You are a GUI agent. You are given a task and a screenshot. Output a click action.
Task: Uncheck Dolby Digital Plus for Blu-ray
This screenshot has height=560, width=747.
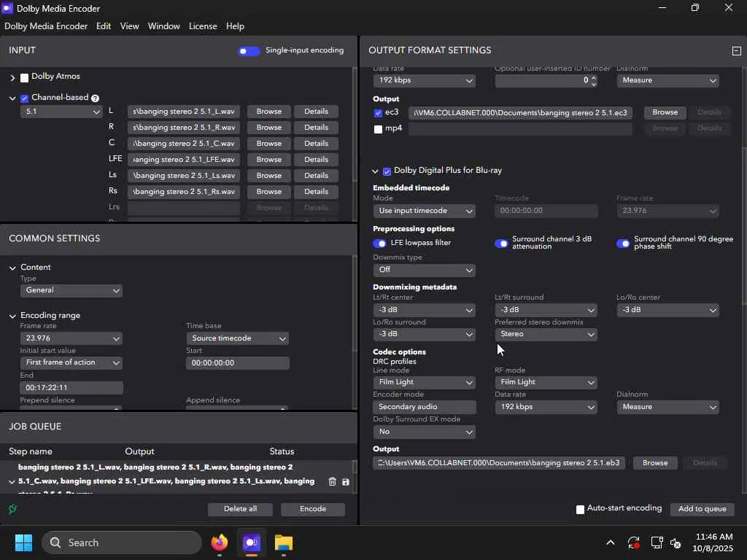[387, 171]
